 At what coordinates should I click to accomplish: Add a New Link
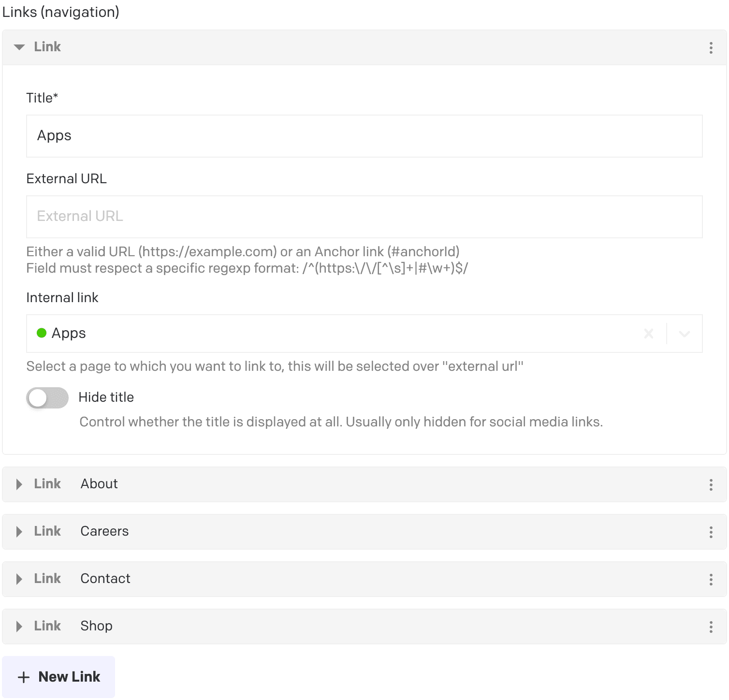coord(58,677)
